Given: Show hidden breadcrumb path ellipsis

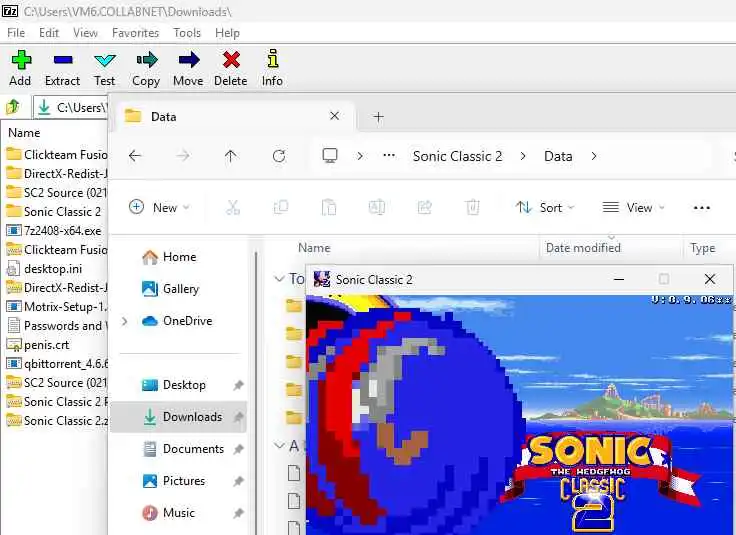Looking at the screenshot, I should click(389, 156).
